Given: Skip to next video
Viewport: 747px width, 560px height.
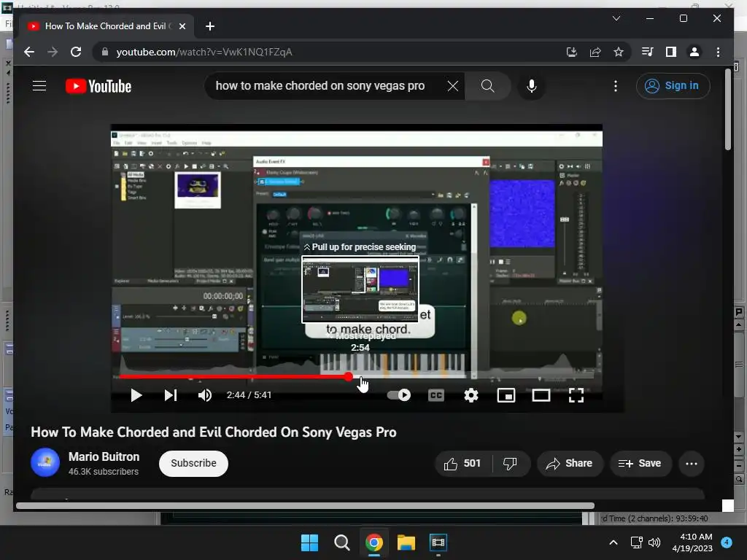Looking at the screenshot, I should [x=171, y=395].
